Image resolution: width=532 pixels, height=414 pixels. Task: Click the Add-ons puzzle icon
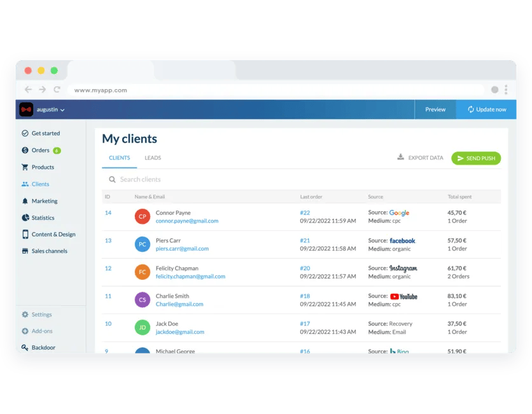(24, 331)
